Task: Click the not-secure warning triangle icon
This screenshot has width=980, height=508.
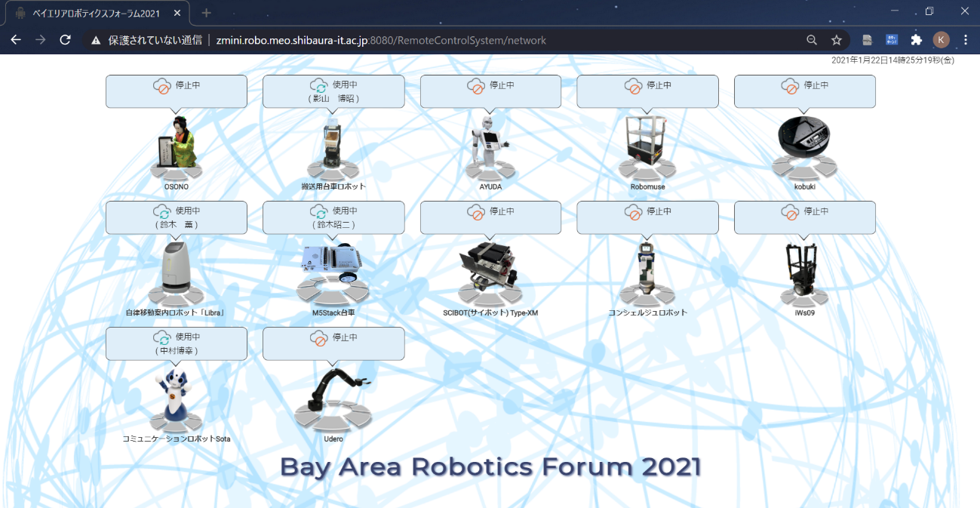Action: 96,41
